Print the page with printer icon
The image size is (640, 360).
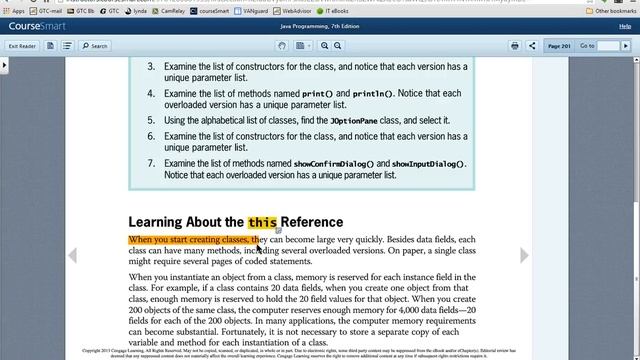pos(515,46)
